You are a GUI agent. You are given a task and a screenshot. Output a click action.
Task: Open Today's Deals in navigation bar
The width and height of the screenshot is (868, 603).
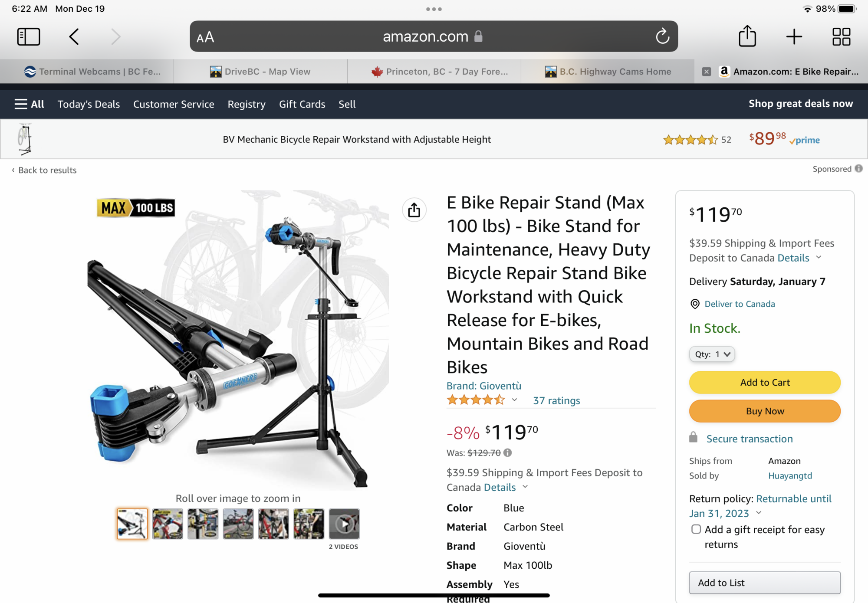click(x=89, y=104)
